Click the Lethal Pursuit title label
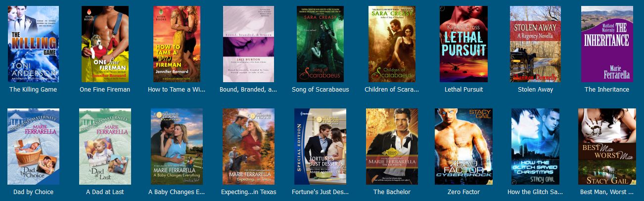This screenshot has width=644, height=201. click(x=463, y=90)
